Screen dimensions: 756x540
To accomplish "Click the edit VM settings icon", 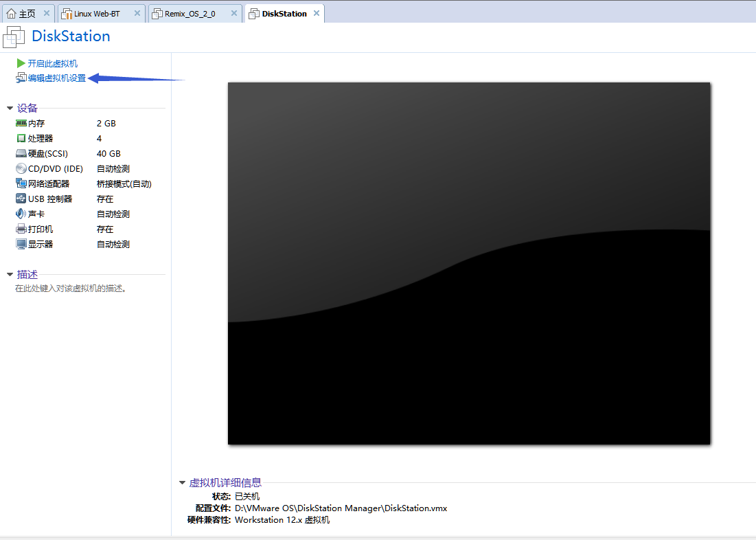I will (x=21, y=78).
